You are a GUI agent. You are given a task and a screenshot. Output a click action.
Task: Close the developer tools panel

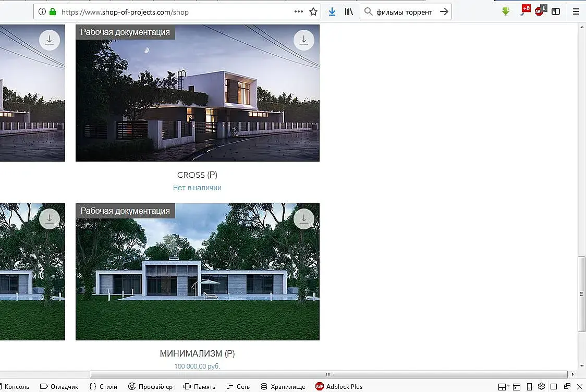pos(580,386)
